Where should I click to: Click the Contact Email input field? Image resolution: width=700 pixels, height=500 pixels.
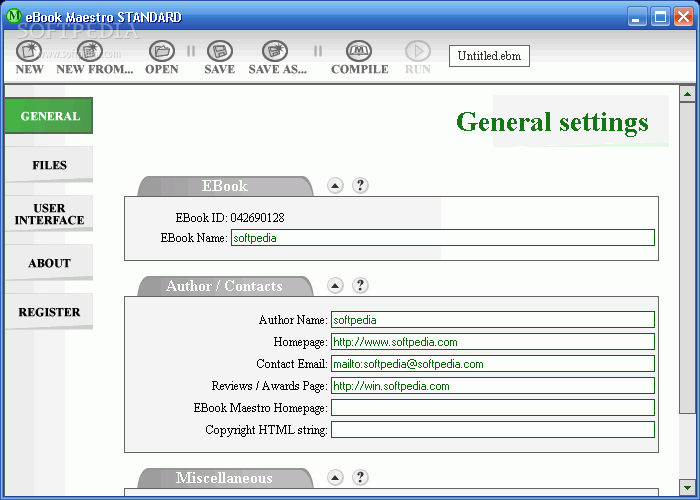(x=493, y=363)
